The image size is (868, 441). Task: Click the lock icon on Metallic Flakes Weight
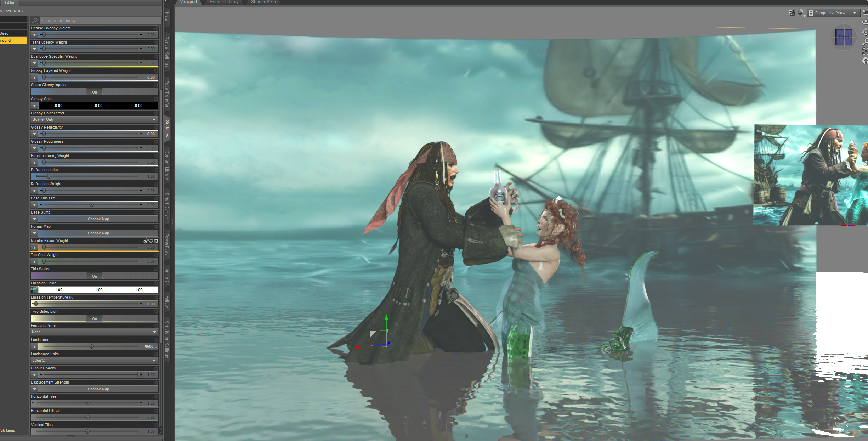click(146, 241)
